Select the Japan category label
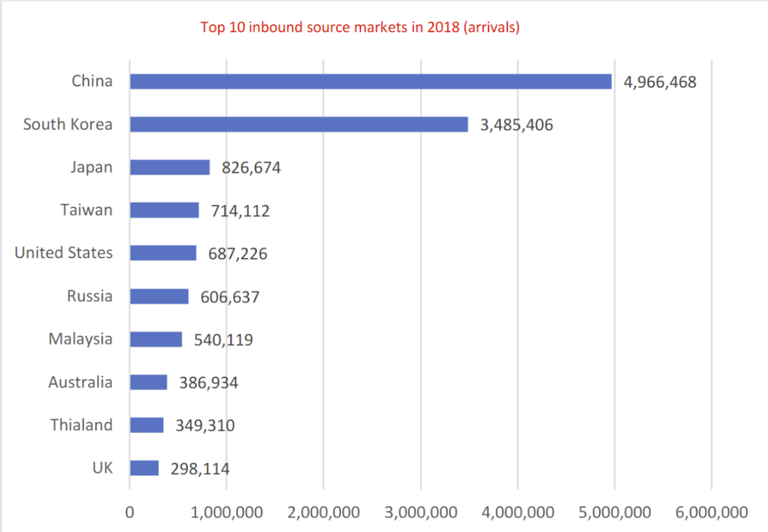Viewport: 768px width, 532px height. [x=91, y=167]
